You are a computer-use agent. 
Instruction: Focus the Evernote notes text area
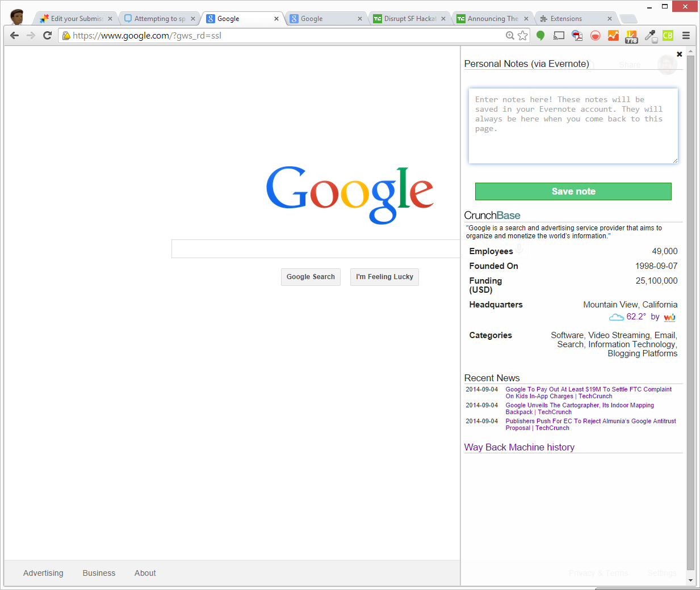coord(573,126)
